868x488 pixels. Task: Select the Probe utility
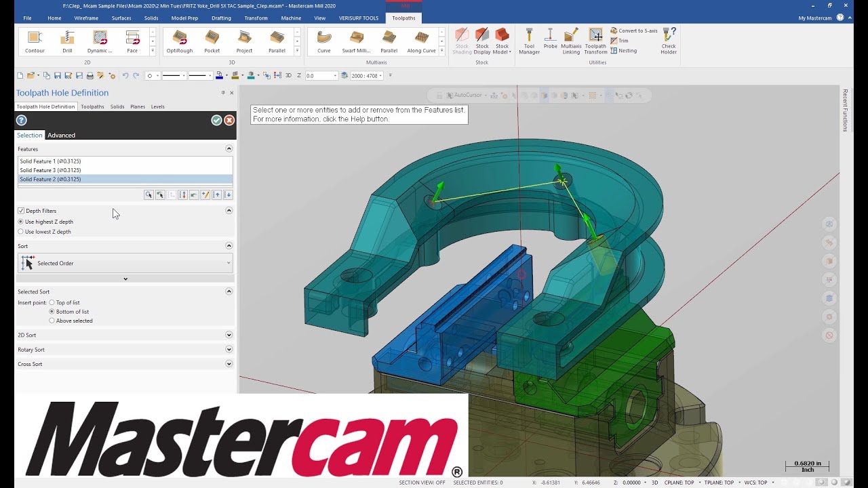click(550, 39)
